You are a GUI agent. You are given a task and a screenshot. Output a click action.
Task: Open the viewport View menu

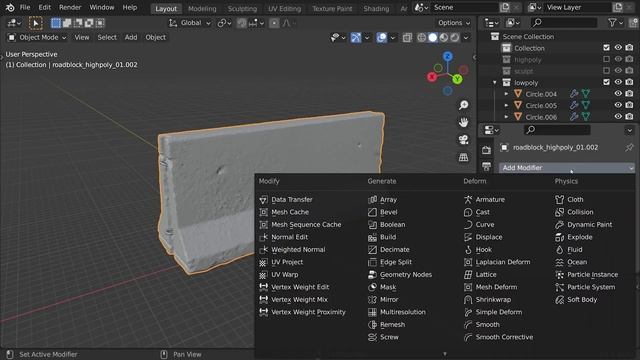tap(82, 38)
